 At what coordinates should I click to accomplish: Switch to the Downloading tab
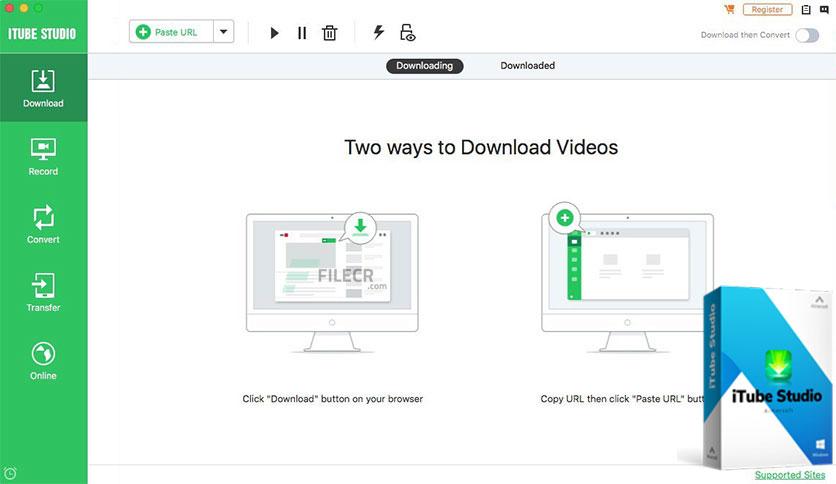tap(424, 66)
